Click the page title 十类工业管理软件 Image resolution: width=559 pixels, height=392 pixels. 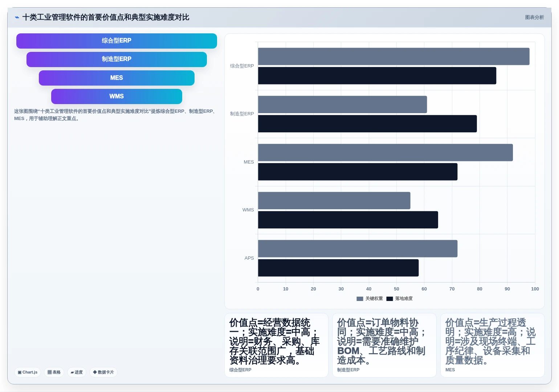106,17
